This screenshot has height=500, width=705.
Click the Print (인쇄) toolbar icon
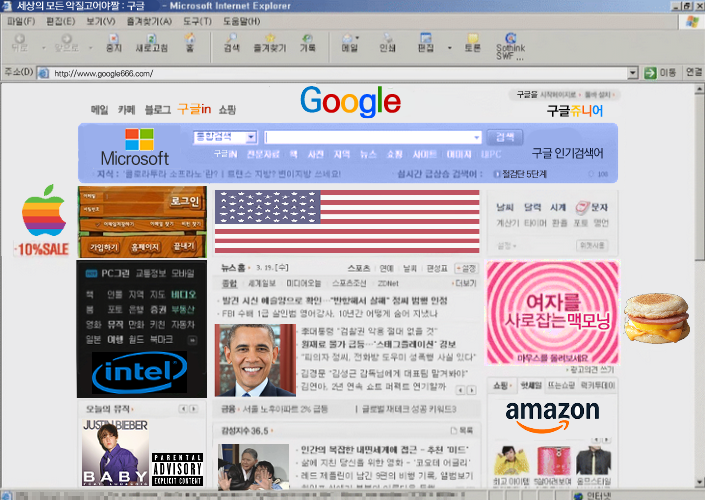coord(387,39)
